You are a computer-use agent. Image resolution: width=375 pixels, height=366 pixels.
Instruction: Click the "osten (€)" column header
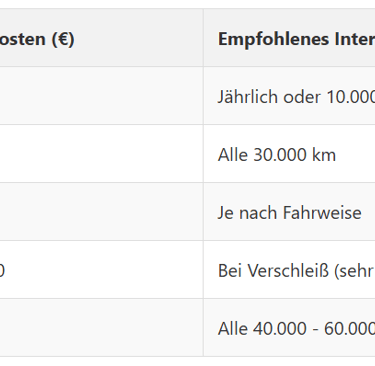tap(101, 38)
